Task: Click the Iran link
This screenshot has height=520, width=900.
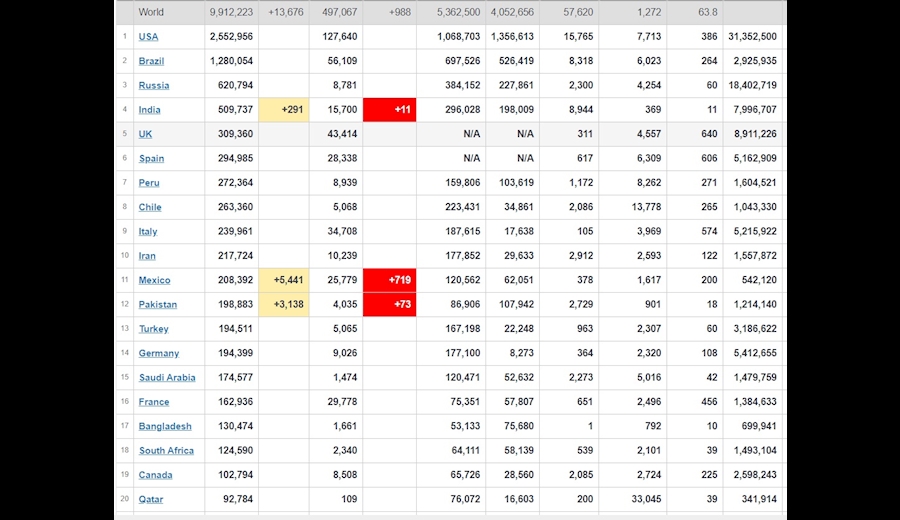Action: point(147,256)
